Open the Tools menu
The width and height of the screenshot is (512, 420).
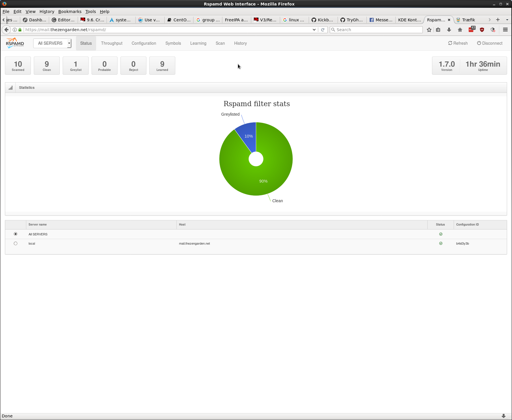(90, 12)
